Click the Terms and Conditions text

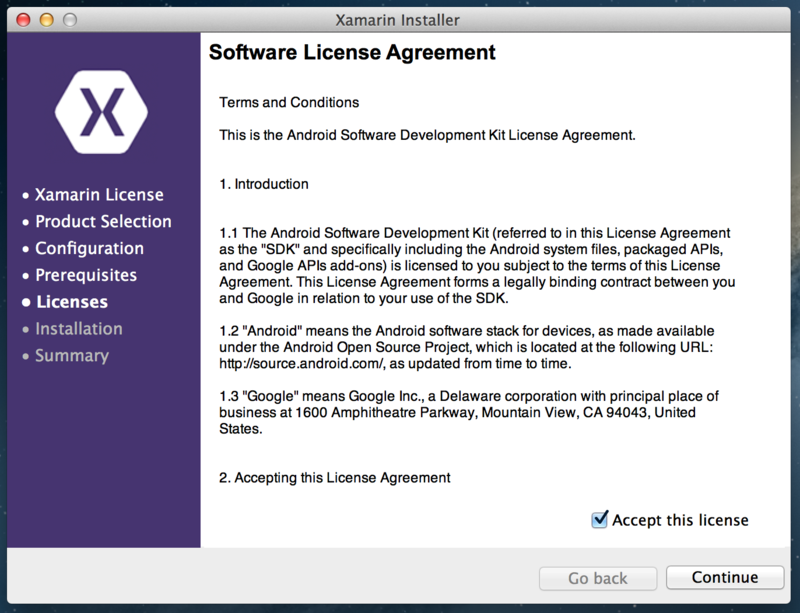click(x=289, y=102)
